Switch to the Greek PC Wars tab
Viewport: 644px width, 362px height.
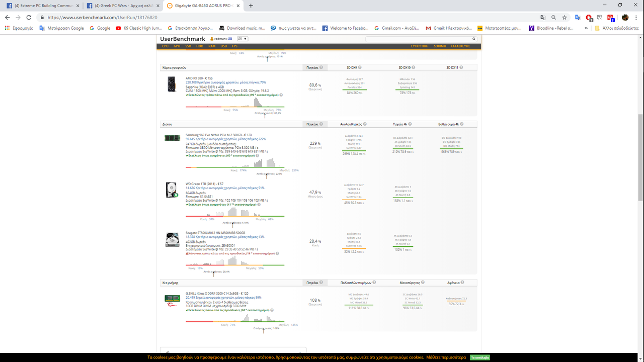click(123, 6)
